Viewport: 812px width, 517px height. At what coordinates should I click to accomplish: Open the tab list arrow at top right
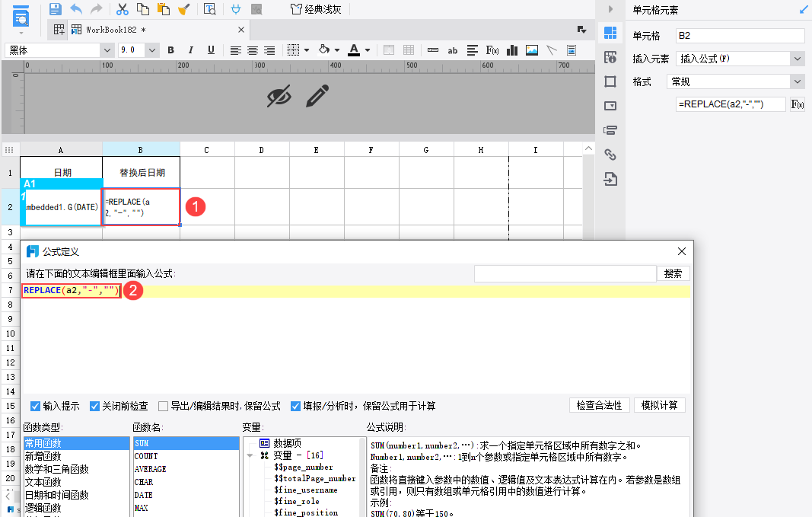click(581, 30)
